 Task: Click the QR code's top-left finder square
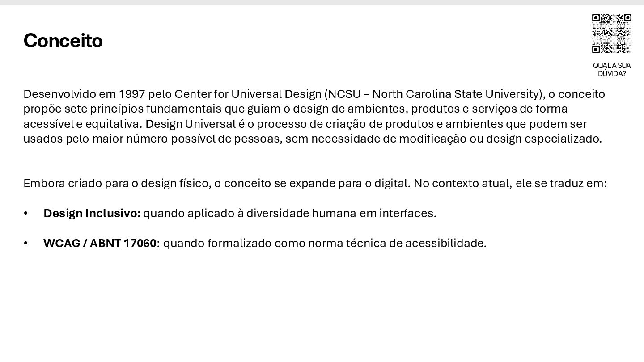tap(596, 17)
